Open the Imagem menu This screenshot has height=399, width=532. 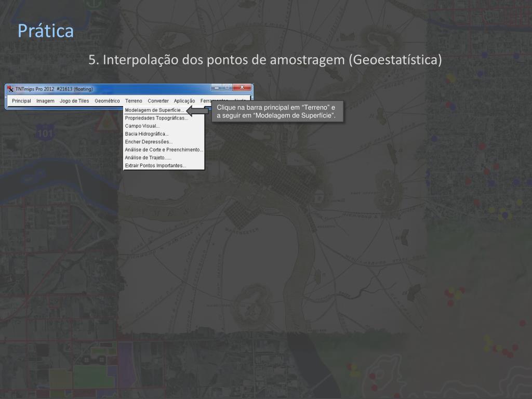pyautogui.click(x=46, y=101)
